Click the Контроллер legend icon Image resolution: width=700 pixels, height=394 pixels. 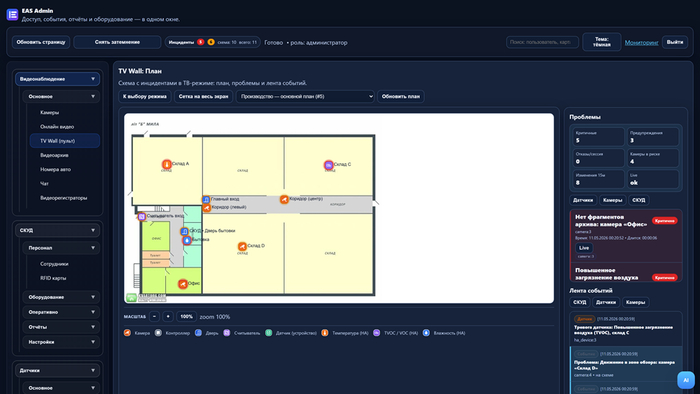tap(158, 333)
